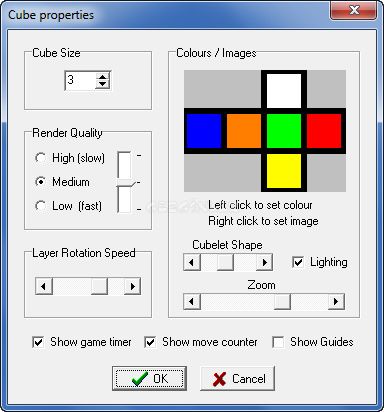Click the Cube Size number field

click(80, 80)
